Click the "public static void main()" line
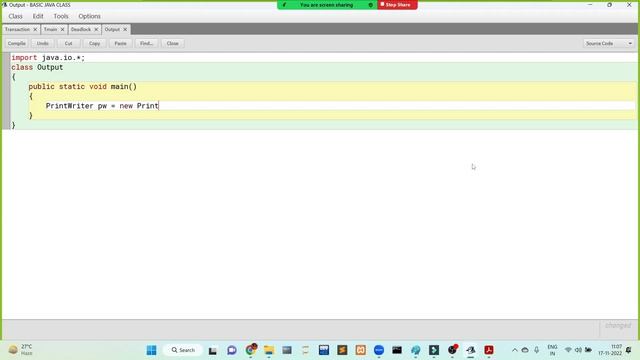Image resolution: width=640 pixels, height=360 pixels. click(x=82, y=87)
